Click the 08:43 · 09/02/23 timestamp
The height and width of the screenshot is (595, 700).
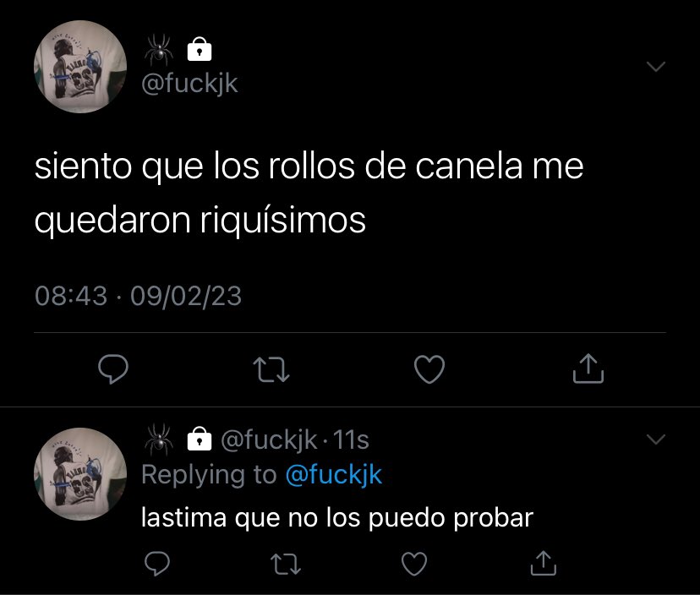point(139,296)
